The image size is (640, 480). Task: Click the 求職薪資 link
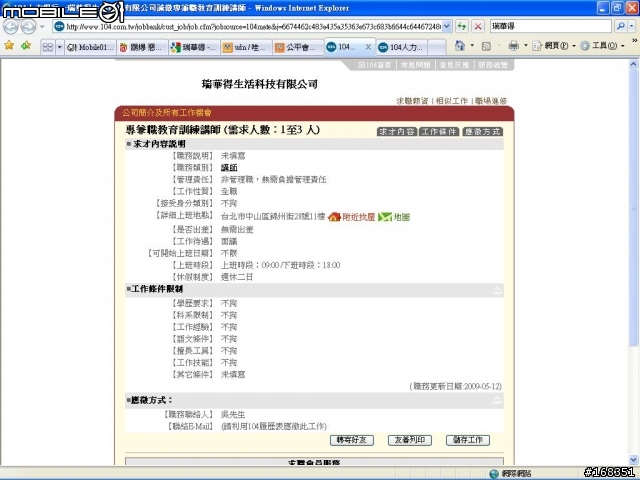(x=412, y=101)
